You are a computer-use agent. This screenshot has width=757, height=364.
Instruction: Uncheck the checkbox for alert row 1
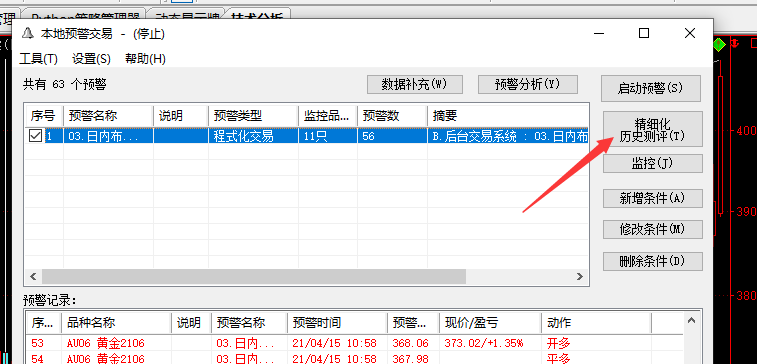click(36, 136)
